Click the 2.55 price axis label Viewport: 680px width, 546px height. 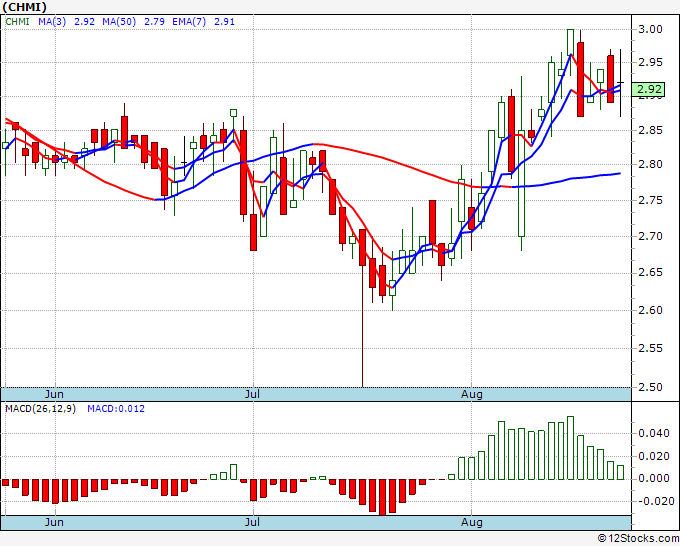(651, 348)
